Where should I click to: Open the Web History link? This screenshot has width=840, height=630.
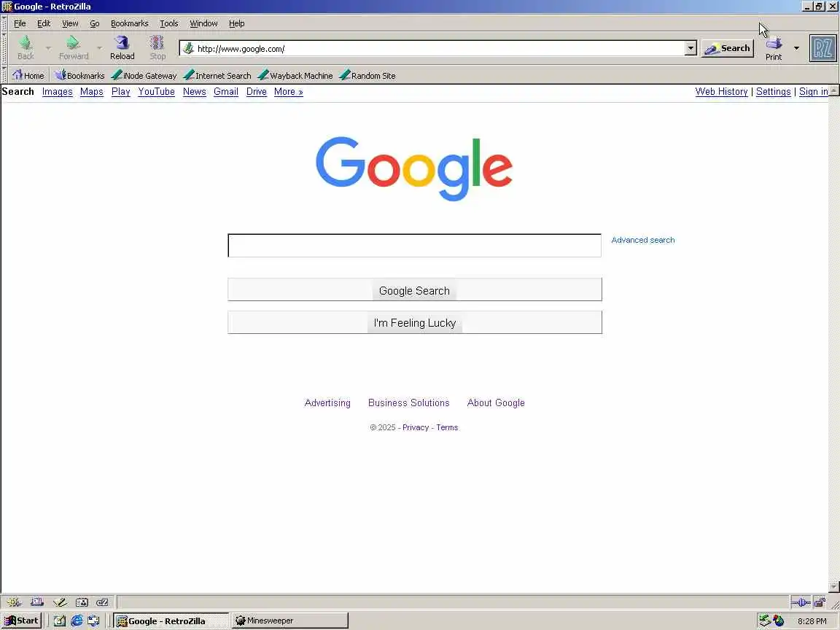click(x=721, y=92)
